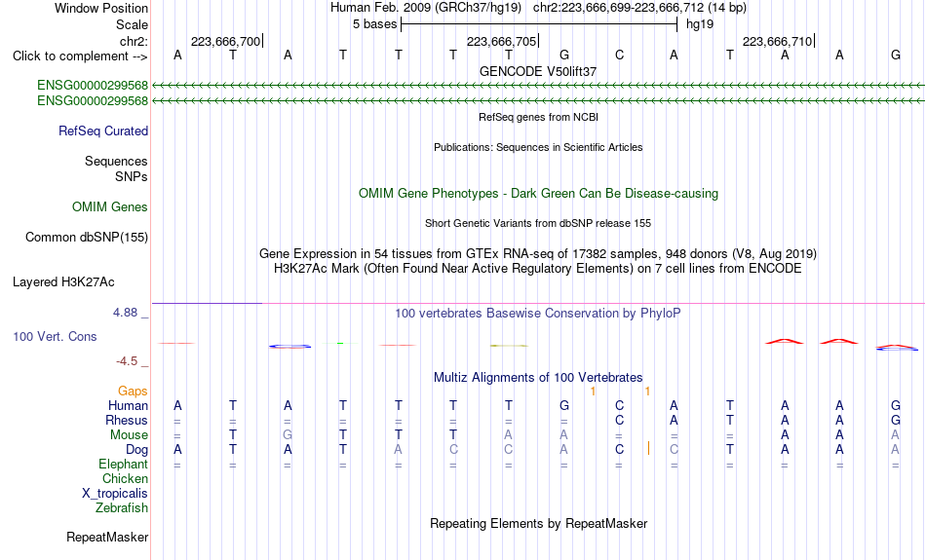The width and height of the screenshot is (926, 560).
Task: Click the blue H3K27Ac signal line
Action: point(207,303)
